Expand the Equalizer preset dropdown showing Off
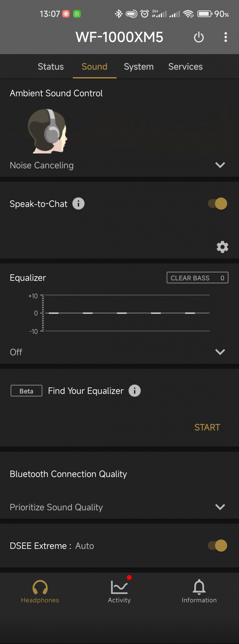This screenshot has height=644, width=239. coord(220,352)
